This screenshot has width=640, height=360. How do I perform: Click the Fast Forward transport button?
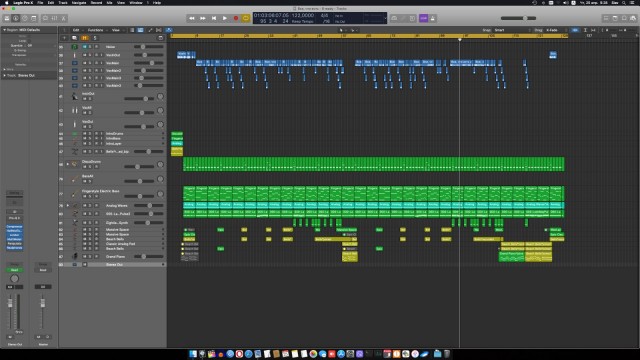(x=202, y=18)
